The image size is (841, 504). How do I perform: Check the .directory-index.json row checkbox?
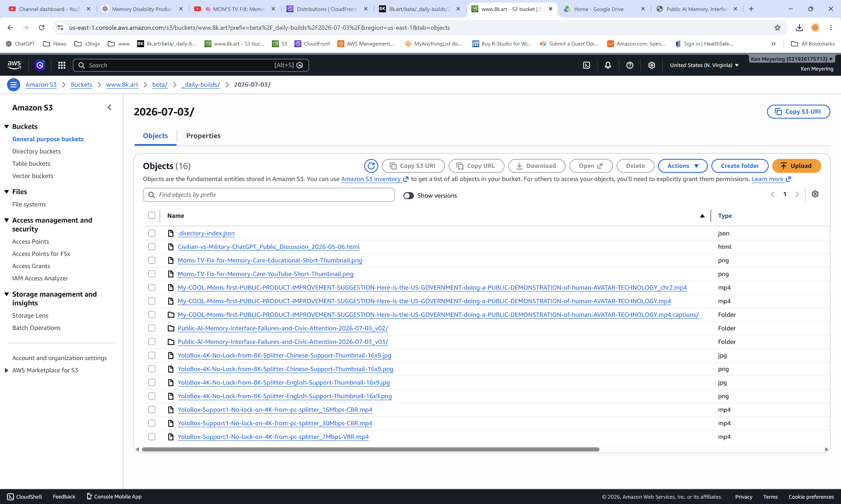click(x=152, y=233)
